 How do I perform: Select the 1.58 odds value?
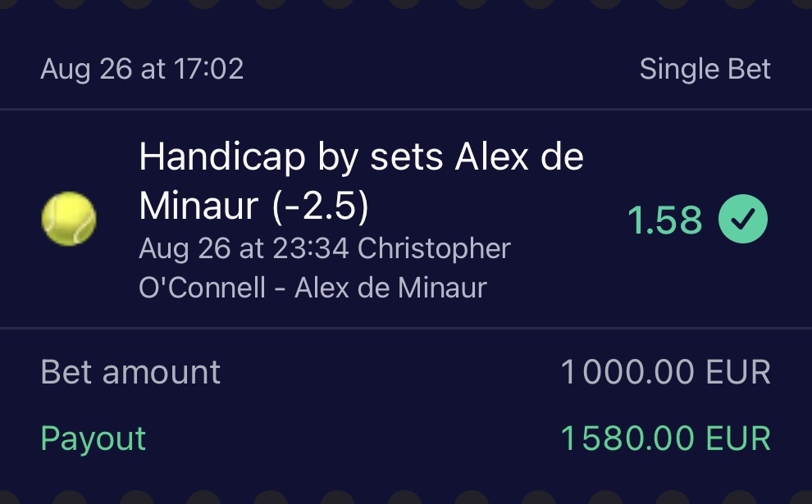point(664,220)
